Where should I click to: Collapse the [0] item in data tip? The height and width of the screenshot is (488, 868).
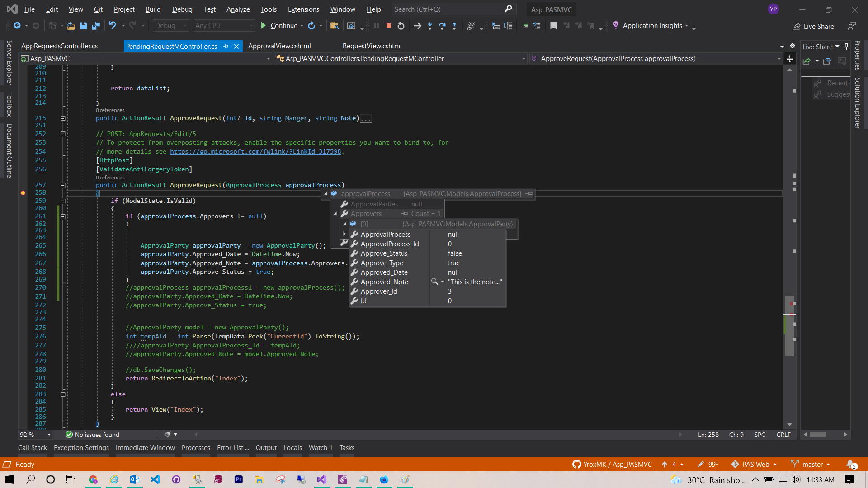tap(344, 224)
